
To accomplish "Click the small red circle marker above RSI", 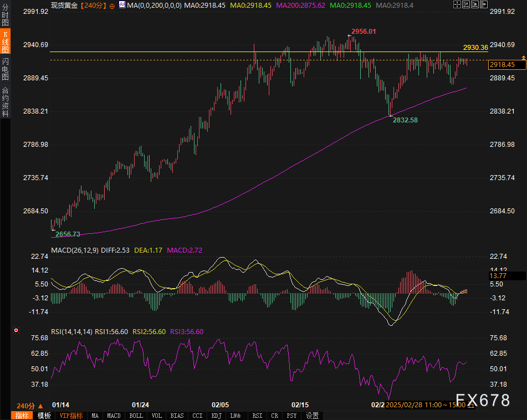I will [16, 330].
